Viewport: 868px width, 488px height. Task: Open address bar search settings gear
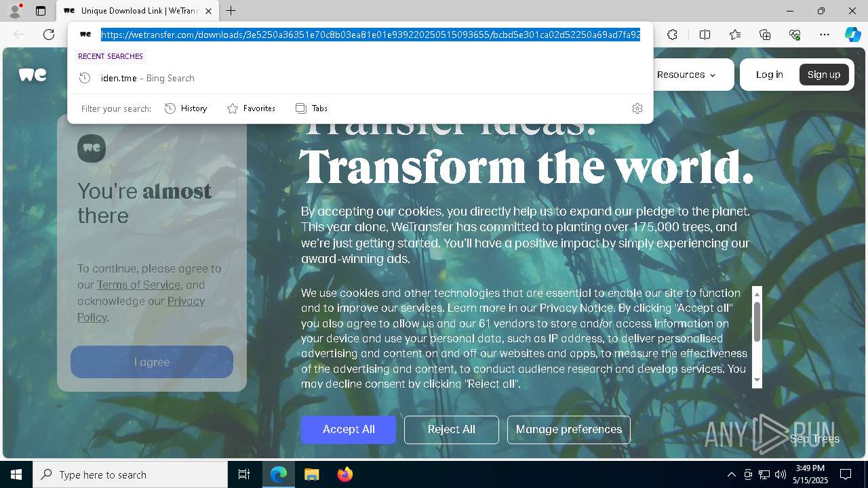(637, 108)
